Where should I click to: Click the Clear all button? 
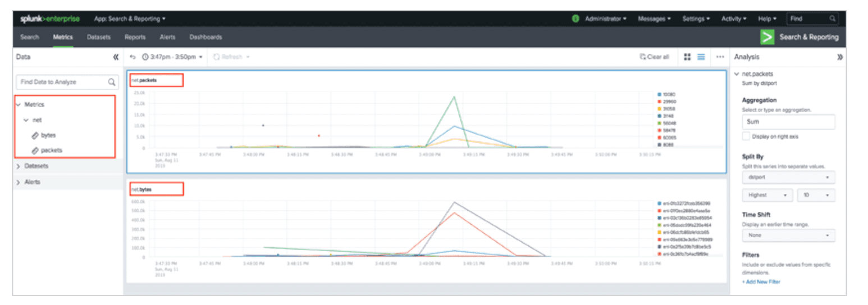coord(654,57)
